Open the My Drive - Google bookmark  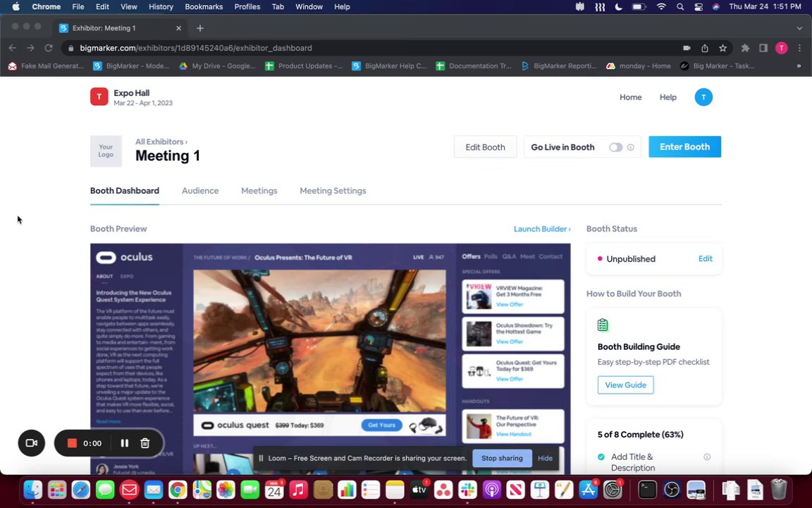(x=217, y=66)
